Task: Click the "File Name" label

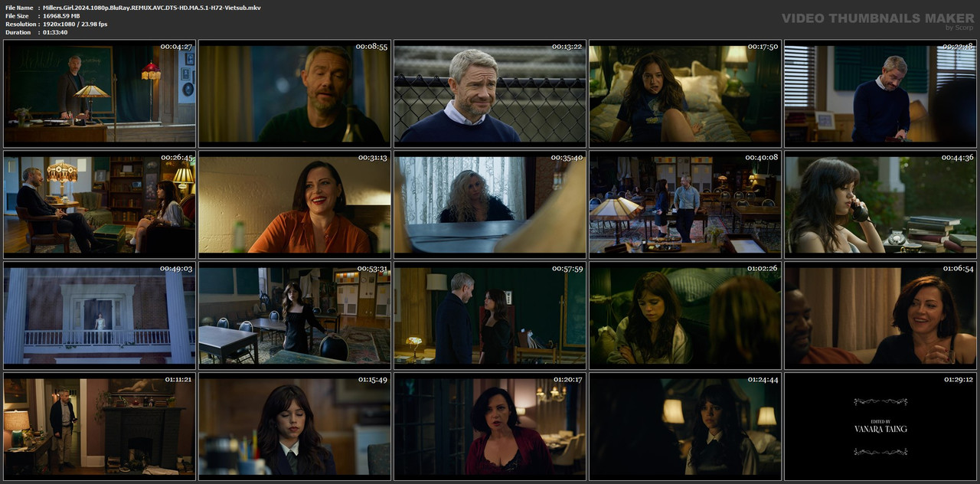Action: click(x=19, y=8)
